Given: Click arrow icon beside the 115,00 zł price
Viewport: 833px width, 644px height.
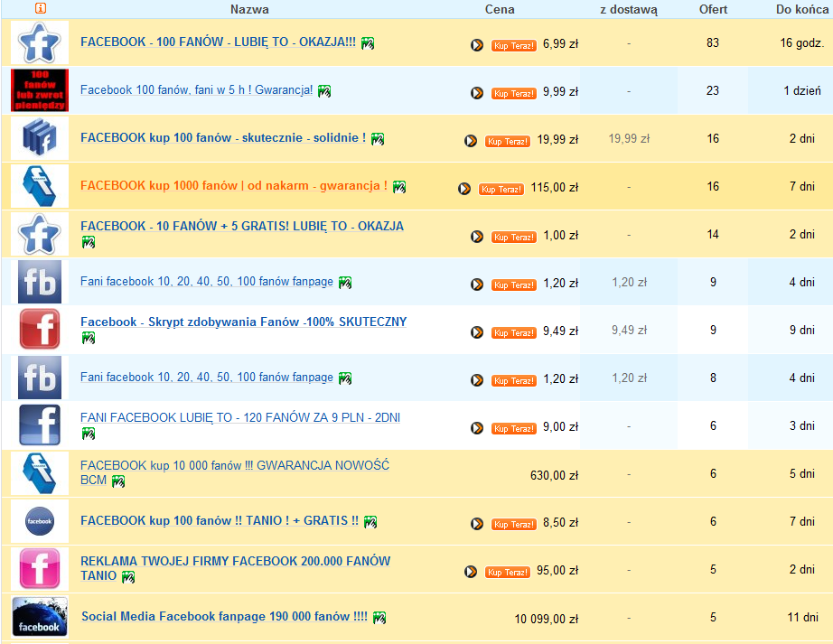Looking at the screenshot, I should tap(464, 189).
